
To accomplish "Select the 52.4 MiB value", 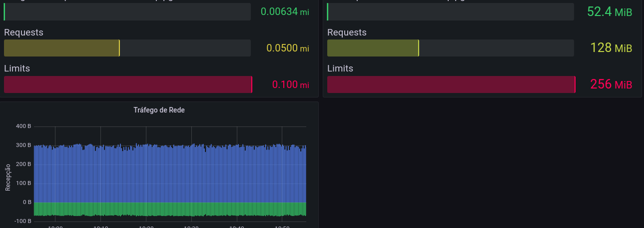I will (610, 12).
